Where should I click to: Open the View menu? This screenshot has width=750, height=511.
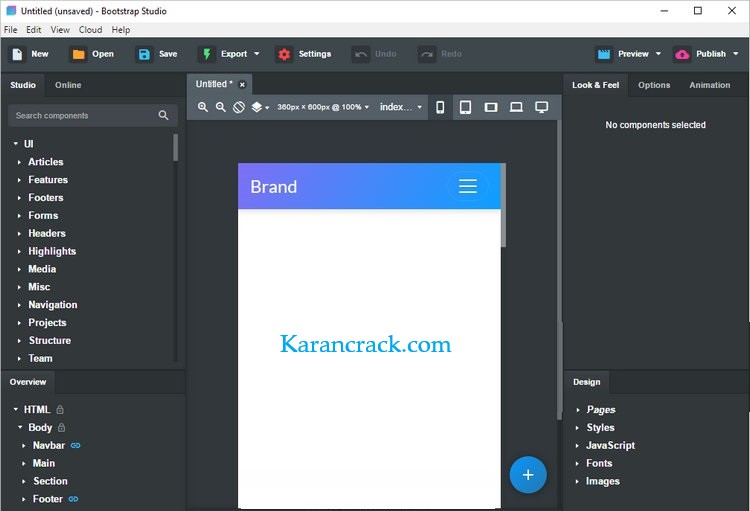pyautogui.click(x=60, y=30)
